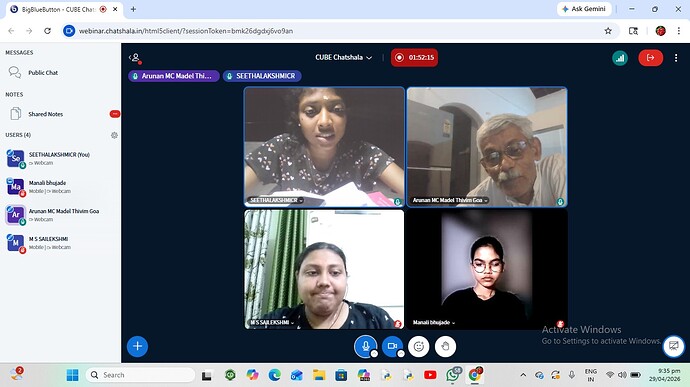
Task: Raise hand using the hand icon
Action: pos(445,346)
